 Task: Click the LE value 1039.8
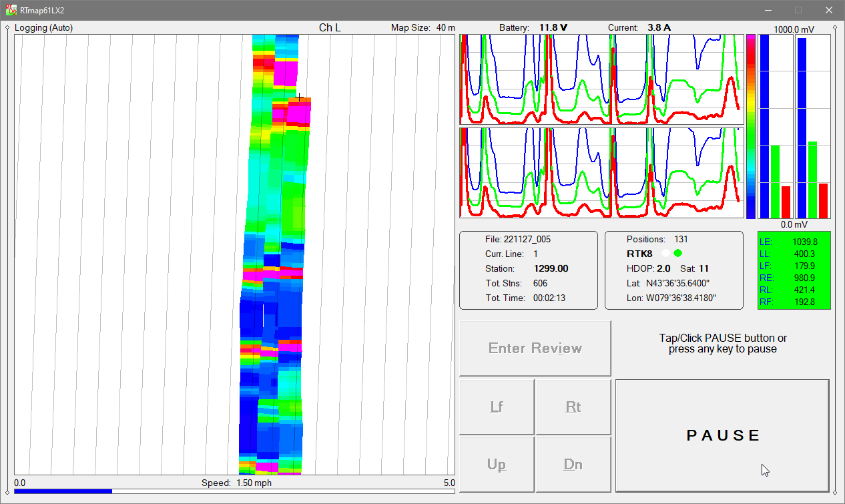804,242
